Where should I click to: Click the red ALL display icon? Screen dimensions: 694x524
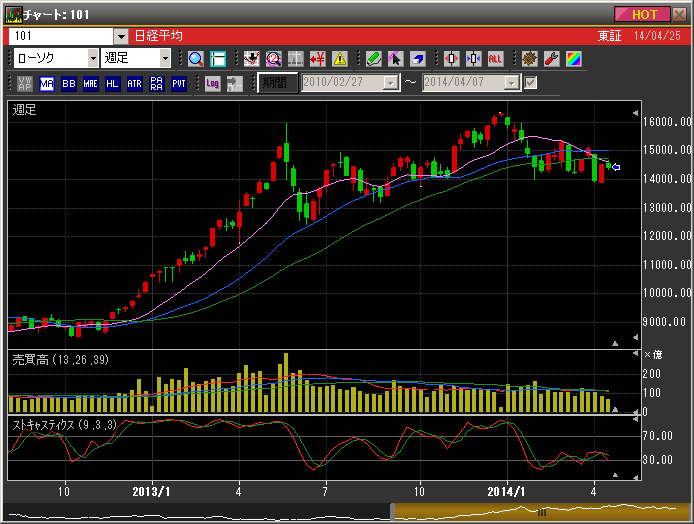click(x=495, y=58)
